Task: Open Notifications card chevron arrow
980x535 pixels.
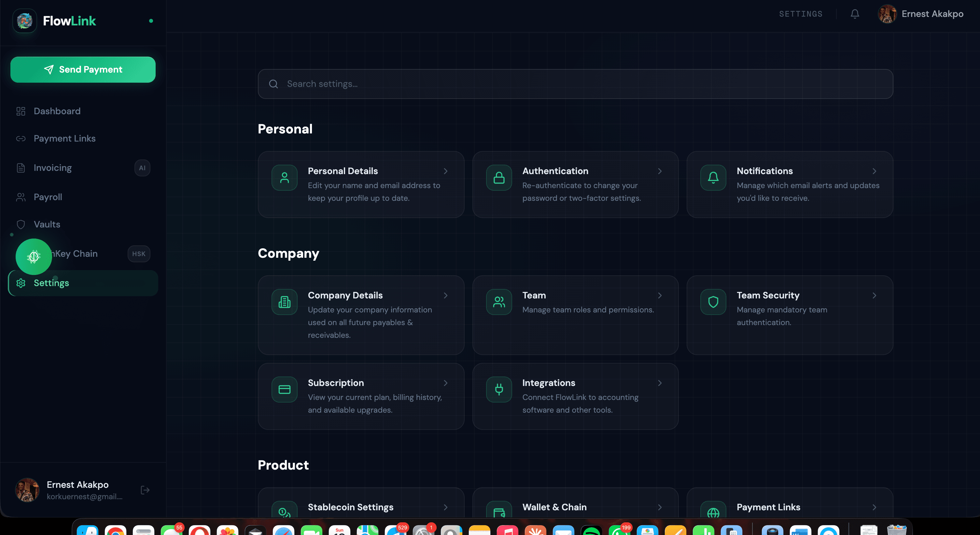Action: pyautogui.click(x=874, y=171)
